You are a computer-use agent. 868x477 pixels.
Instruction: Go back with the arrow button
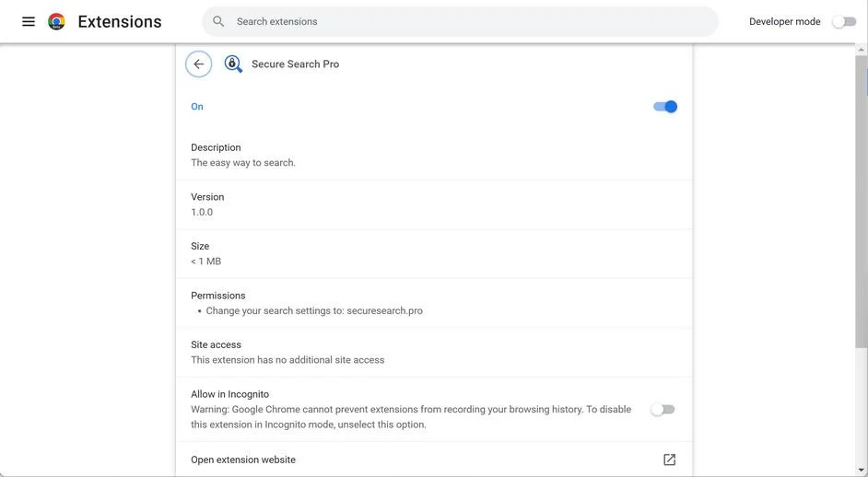[199, 64]
